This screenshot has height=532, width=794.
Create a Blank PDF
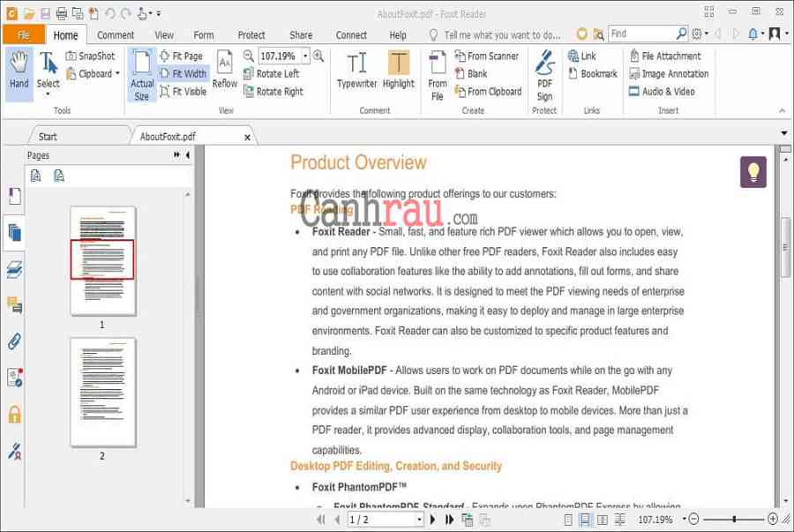471,74
